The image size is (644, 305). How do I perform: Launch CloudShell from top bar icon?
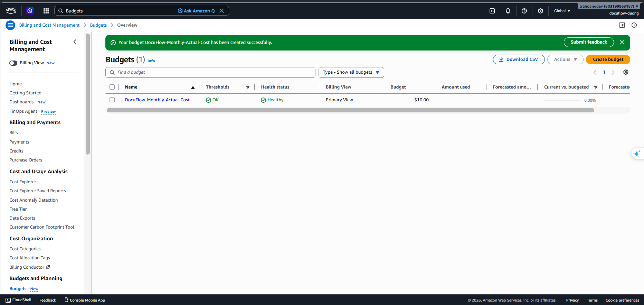492,11
